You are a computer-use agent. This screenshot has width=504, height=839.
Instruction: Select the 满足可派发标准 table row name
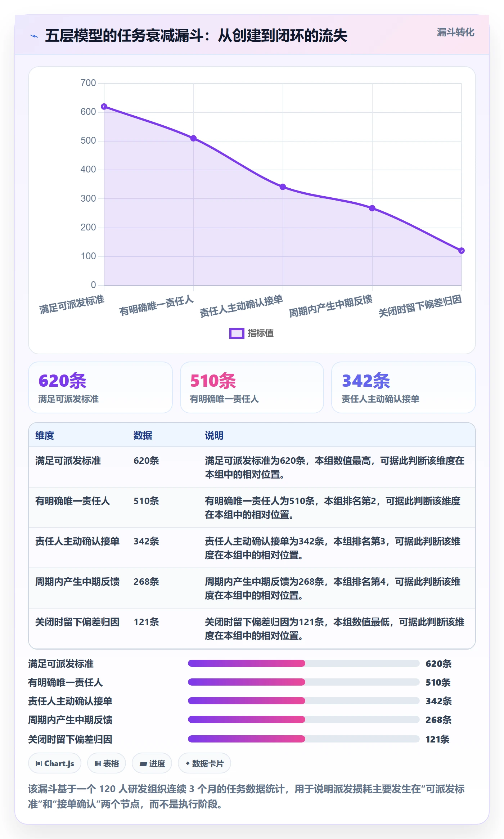coord(68,461)
